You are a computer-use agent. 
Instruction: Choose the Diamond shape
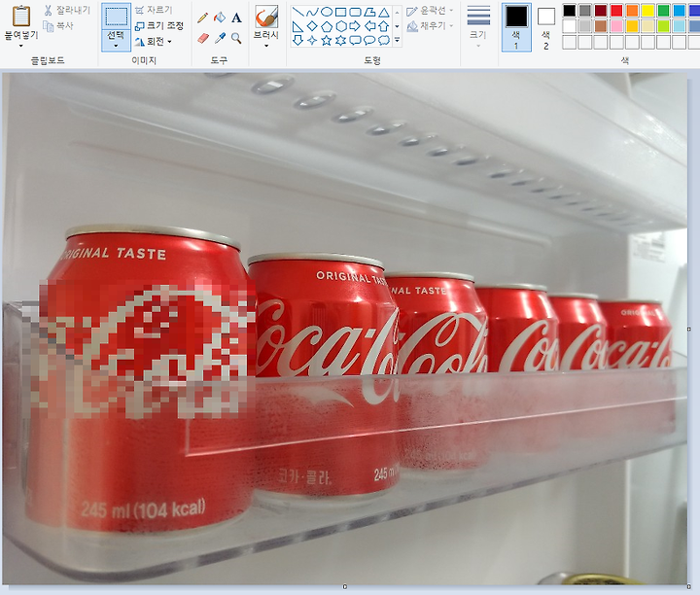(312, 26)
